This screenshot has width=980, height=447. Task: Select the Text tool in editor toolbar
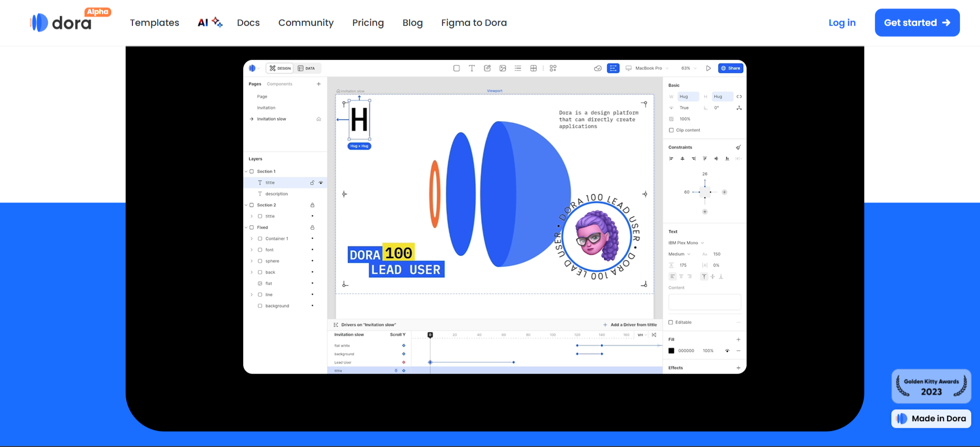[x=472, y=68]
